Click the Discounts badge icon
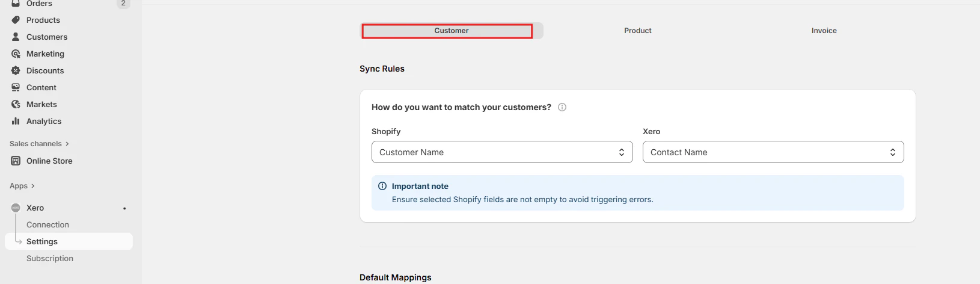980x284 pixels. pyautogui.click(x=16, y=70)
